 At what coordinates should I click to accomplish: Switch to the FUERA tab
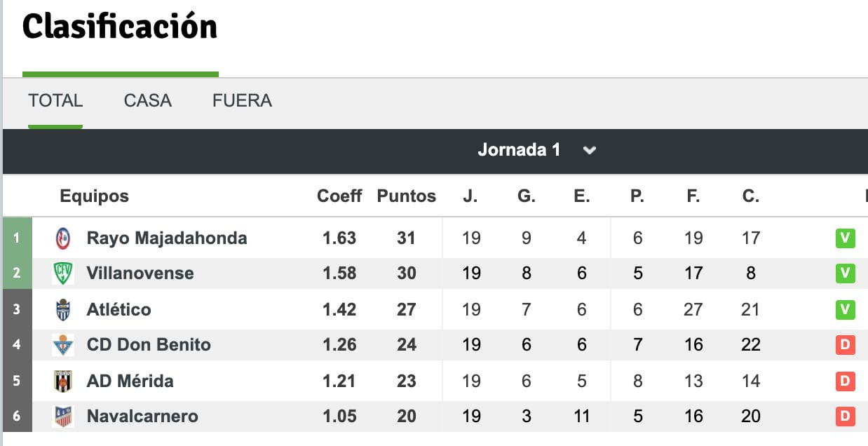(242, 101)
